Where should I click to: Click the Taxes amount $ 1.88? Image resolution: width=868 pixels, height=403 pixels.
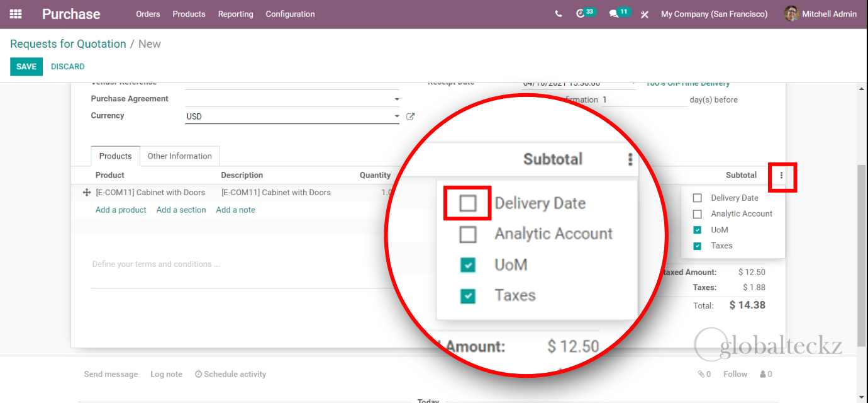(x=754, y=288)
